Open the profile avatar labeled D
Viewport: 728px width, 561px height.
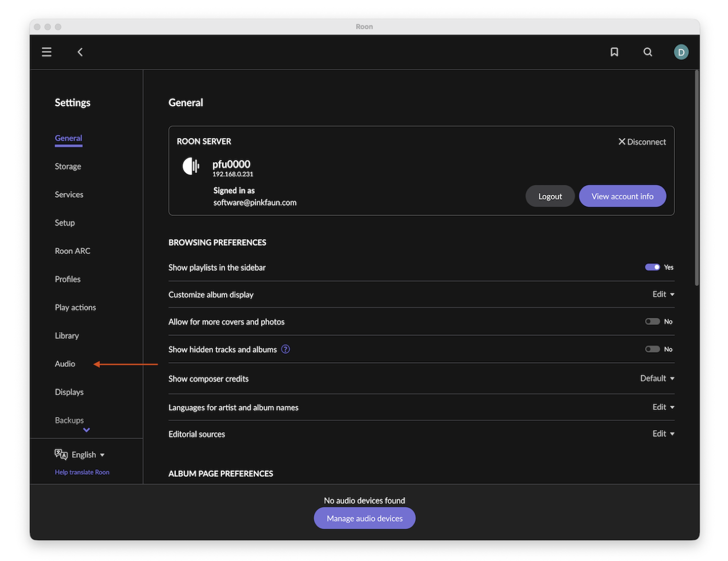coord(681,52)
